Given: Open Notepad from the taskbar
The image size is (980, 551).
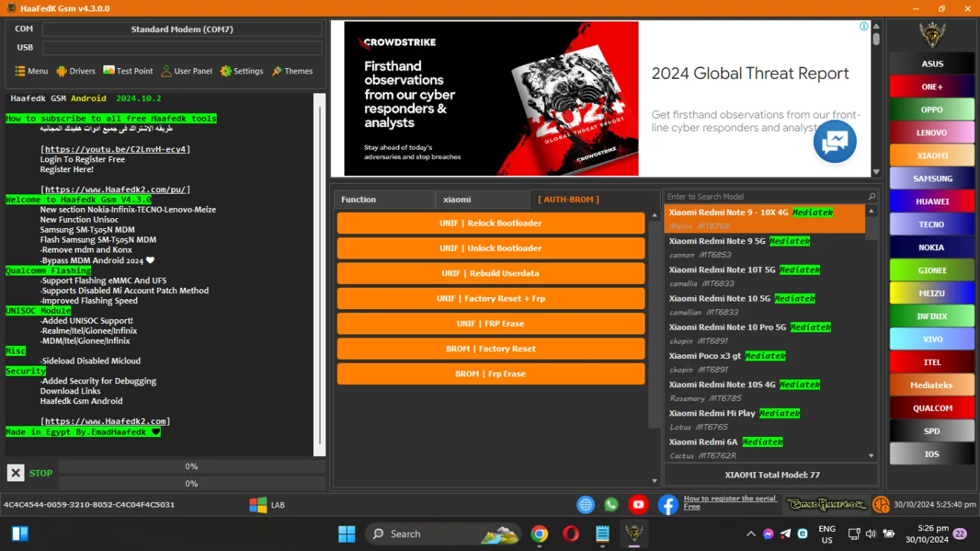Looking at the screenshot, I should point(603,533).
